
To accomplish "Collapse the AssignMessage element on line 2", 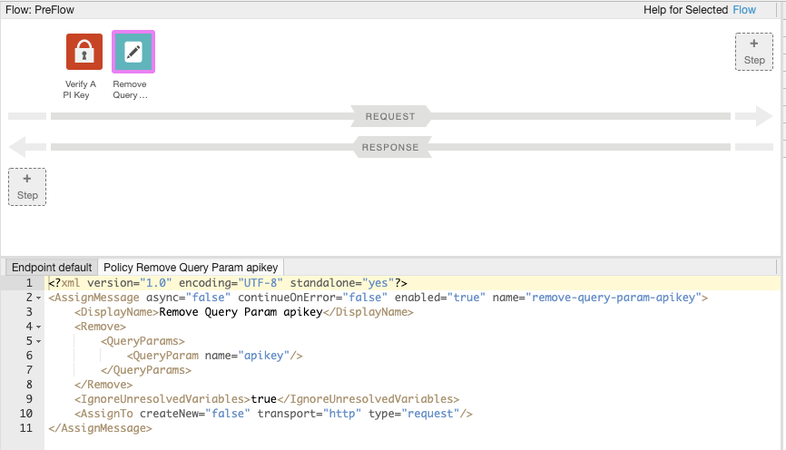I will tap(38, 298).
